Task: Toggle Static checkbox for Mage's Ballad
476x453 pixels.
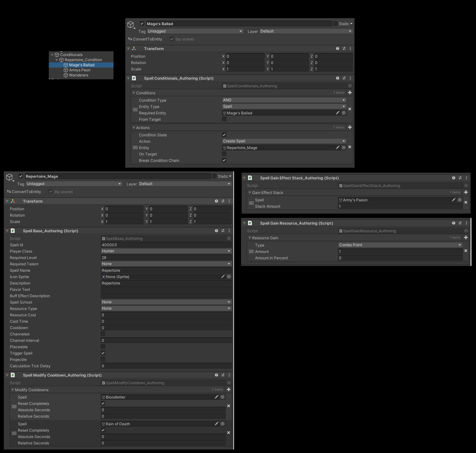Action: (335, 24)
